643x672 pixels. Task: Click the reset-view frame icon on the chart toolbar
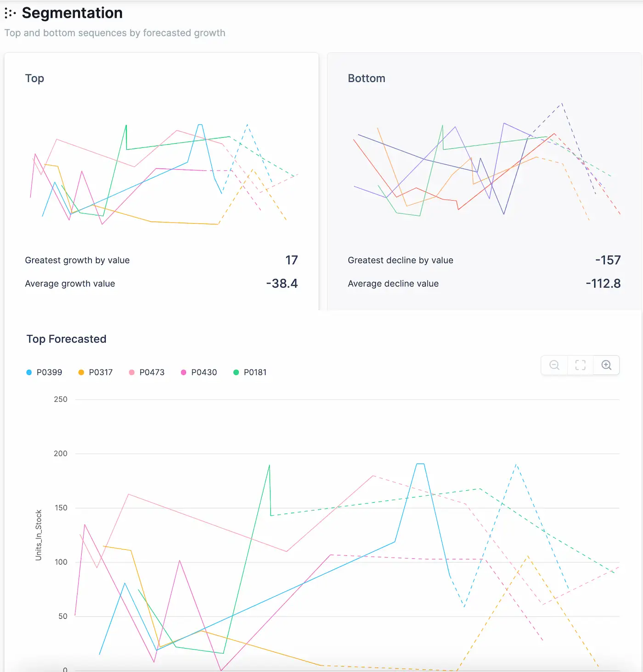(x=580, y=365)
